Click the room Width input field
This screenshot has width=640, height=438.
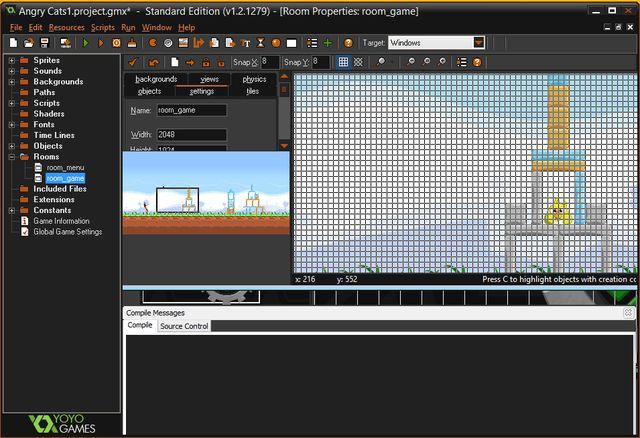coord(191,134)
